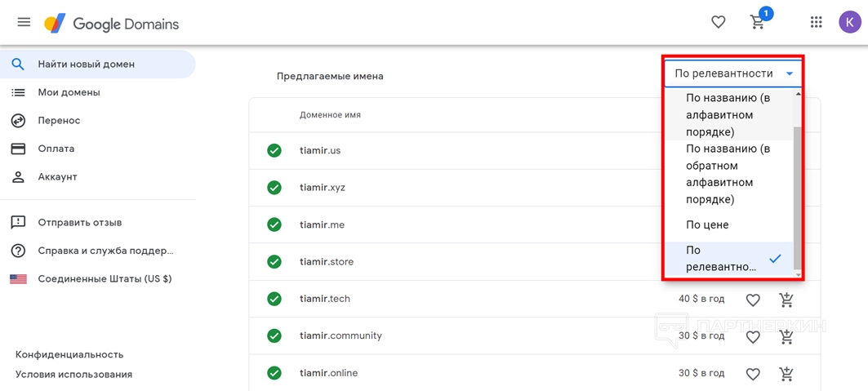The height and width of the screenshot is (391, 868).
Task: Choose «По названию (в алфавитном порядке)» option
Action: click(728, 115)
